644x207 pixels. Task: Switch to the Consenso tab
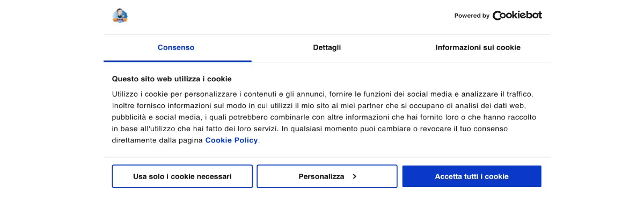[x=176, y=48]
